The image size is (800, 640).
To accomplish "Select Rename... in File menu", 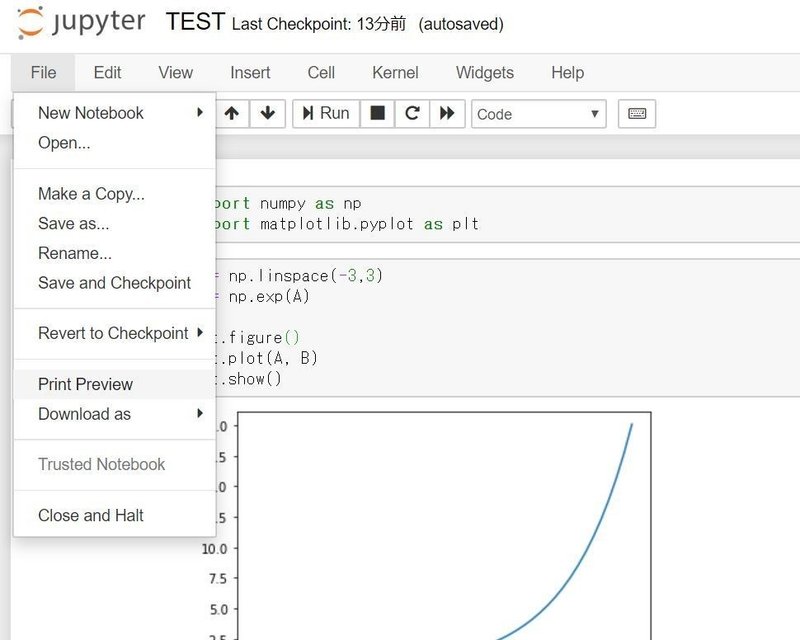I will coord(115,253).
